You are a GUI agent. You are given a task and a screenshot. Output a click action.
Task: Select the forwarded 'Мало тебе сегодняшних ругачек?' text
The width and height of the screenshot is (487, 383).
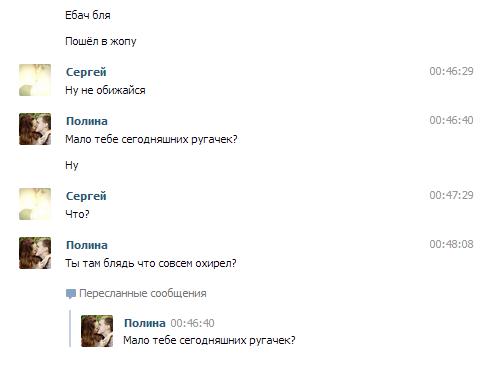[209, 340]
